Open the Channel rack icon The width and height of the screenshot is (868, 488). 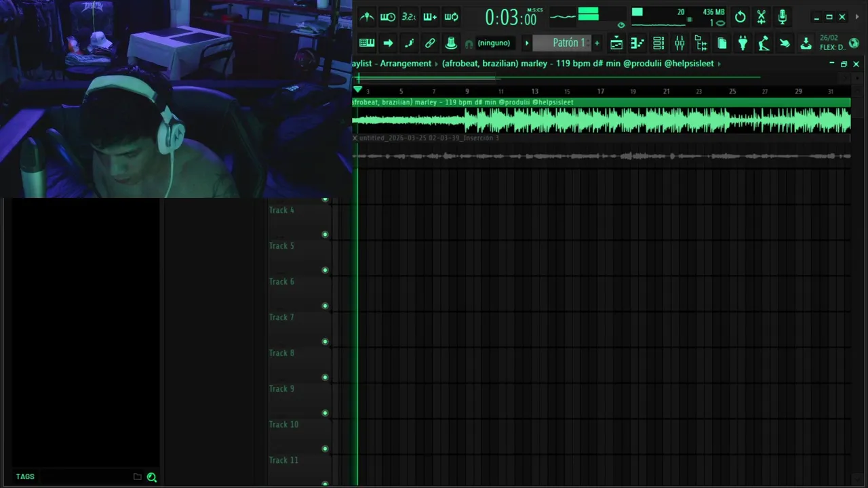click(x=658, y=43)
